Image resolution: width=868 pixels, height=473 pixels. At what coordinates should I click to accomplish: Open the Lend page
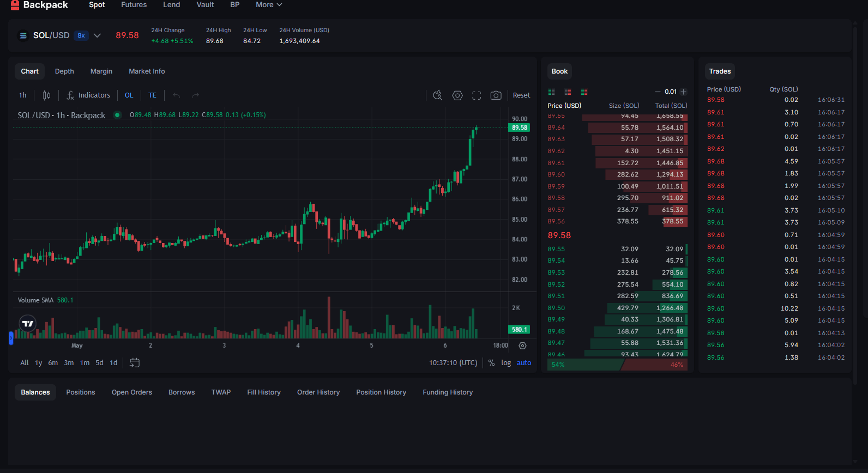click(x=172, y=5)
